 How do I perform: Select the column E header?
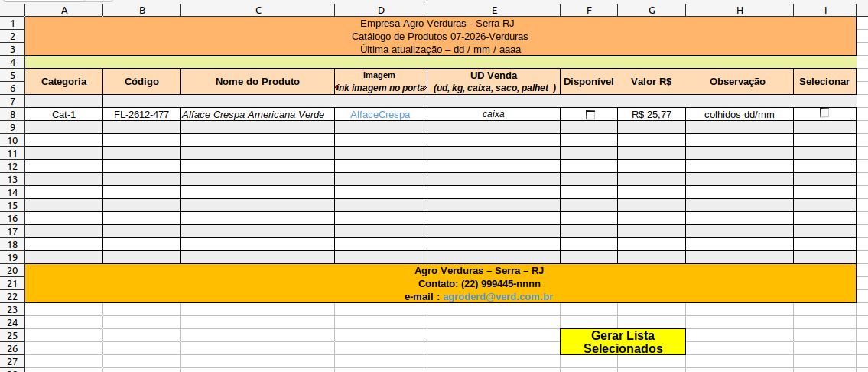493,10
